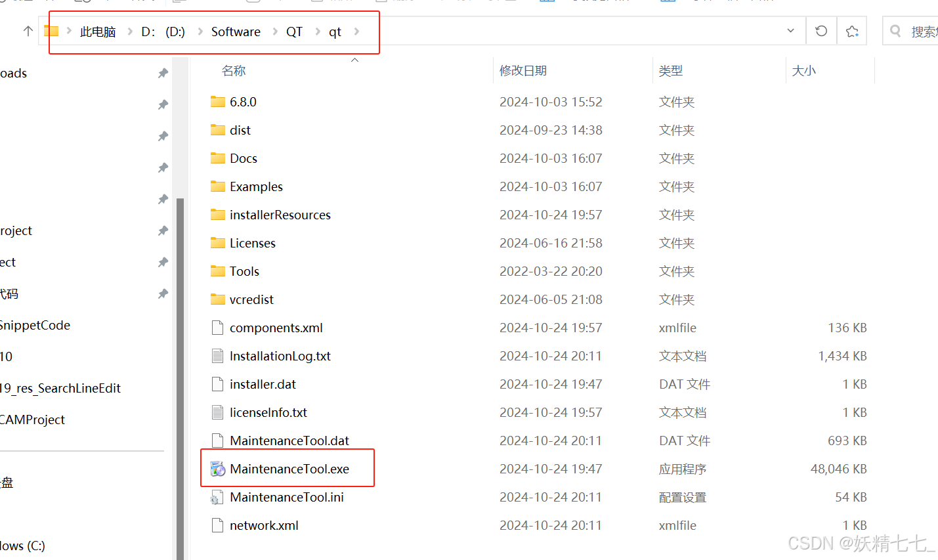The width and height of the screenshot is (938, 560).
Task: Select the file name Tools
Action: pos(244,271)
